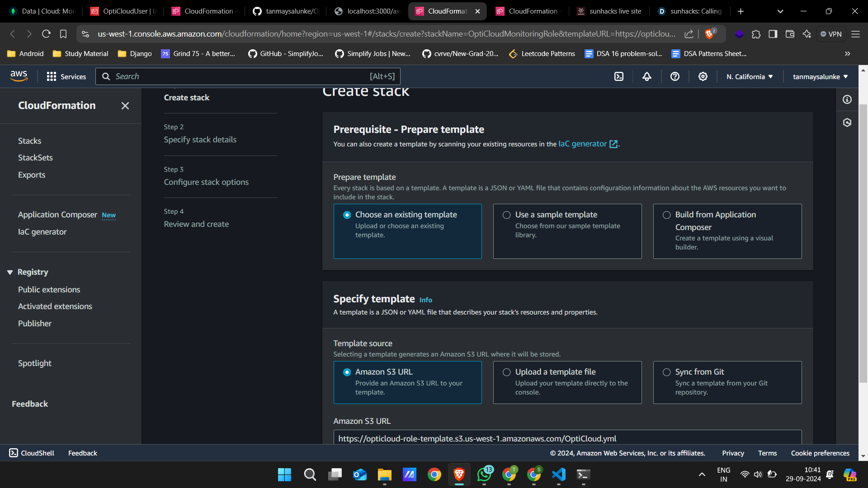
Task: Select Upload a template file option
Action: point(507,372)
